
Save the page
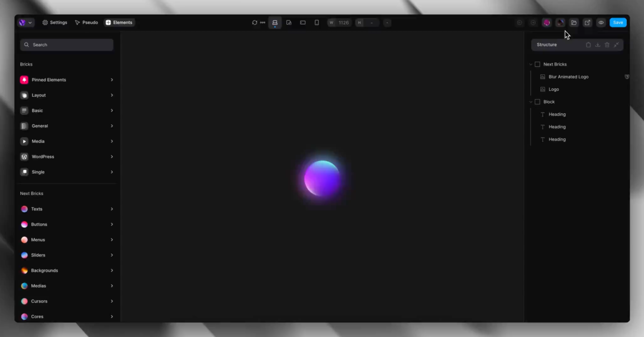tap(618, 23)
